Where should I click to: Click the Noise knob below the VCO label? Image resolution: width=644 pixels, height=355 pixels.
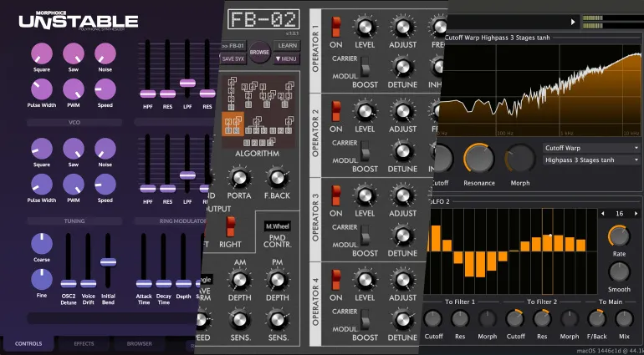(x=105, y=149)
